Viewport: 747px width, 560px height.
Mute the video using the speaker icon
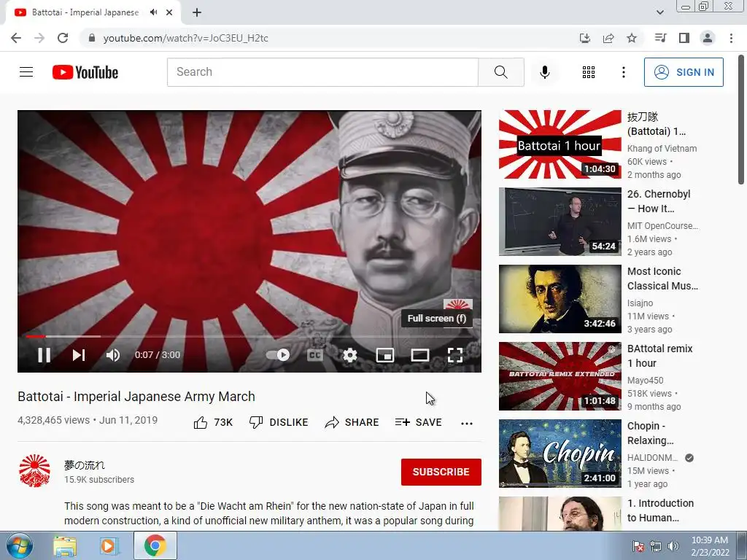(113, 355)
